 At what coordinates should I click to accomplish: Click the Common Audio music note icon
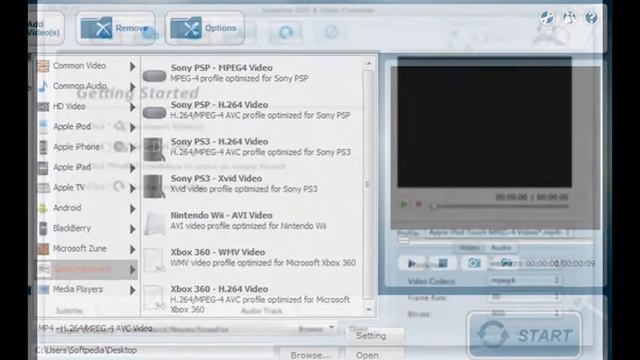point(43,86)
